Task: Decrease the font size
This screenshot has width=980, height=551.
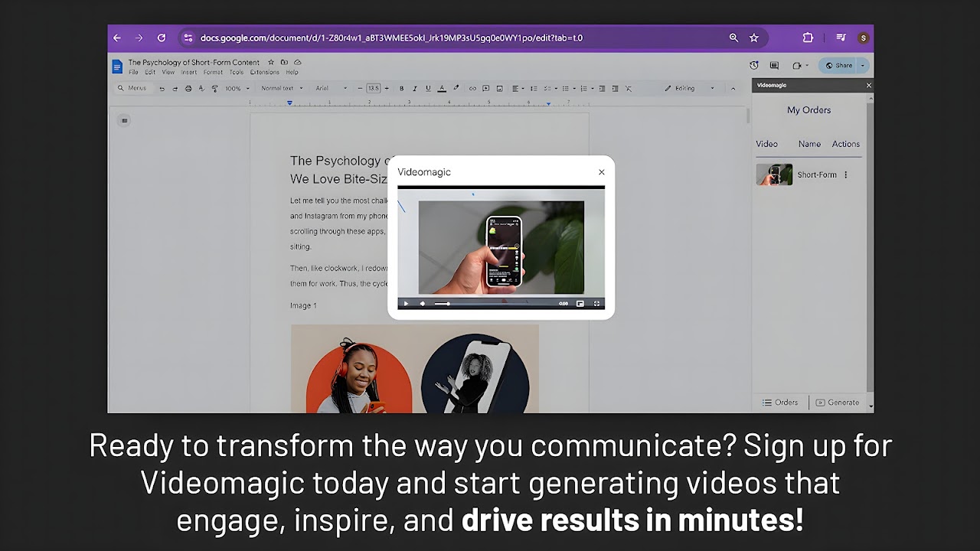Action: (x=361, y=89)
